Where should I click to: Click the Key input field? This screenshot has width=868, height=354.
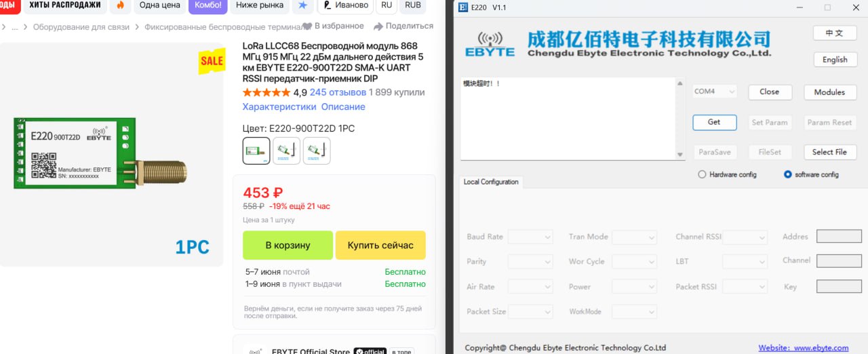click(x=839, y=286)
